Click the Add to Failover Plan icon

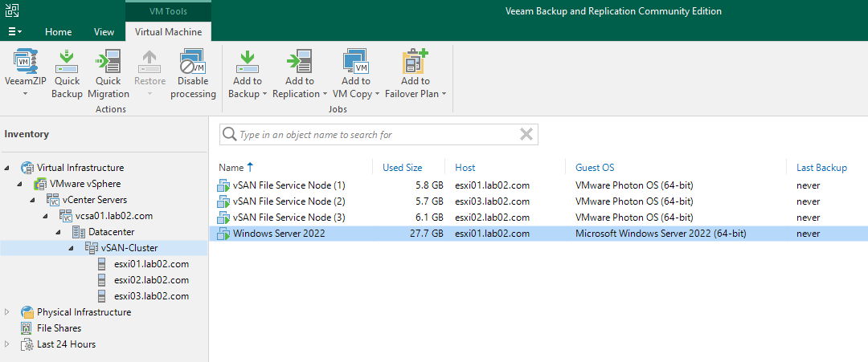click(416, 60)
